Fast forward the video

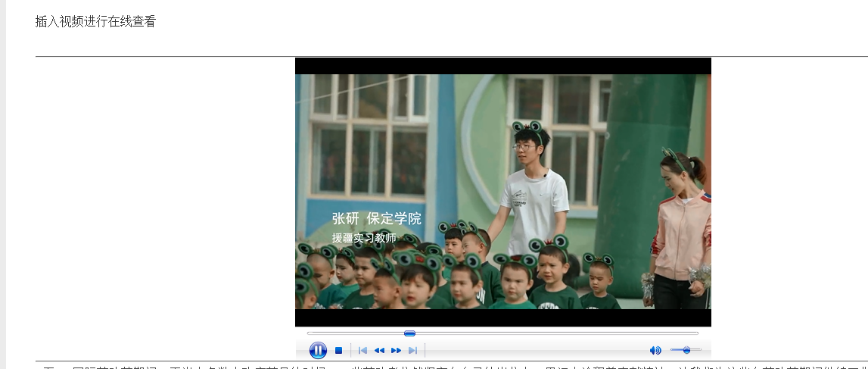396,350
